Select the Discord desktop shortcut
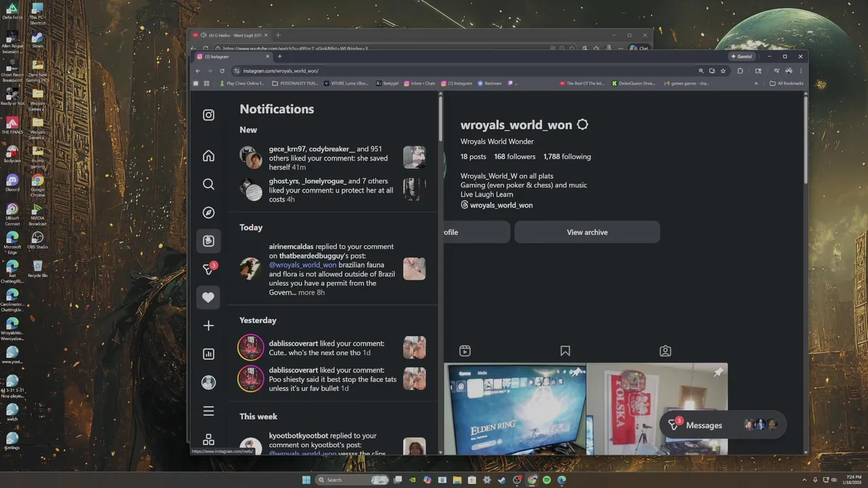 (x=12, y=183)
